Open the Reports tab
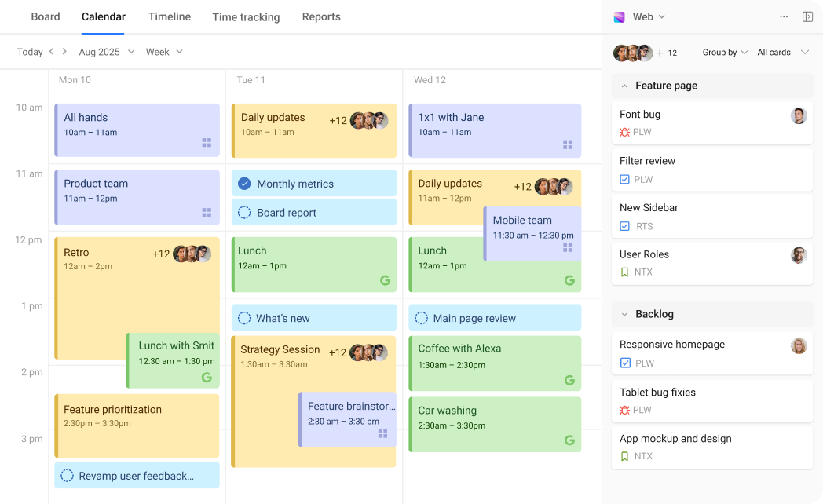Viewport: 823px width, 504px height. 321,16
